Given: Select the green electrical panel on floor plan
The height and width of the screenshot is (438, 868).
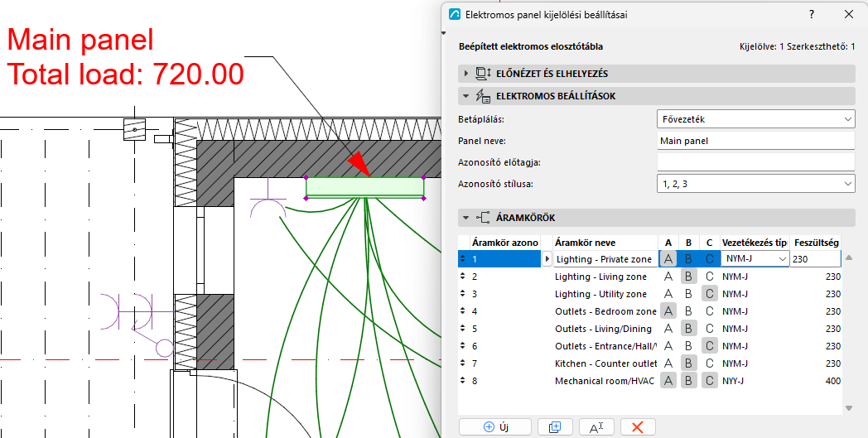Looking at the screenshot, I should click(x=364, y=187).
